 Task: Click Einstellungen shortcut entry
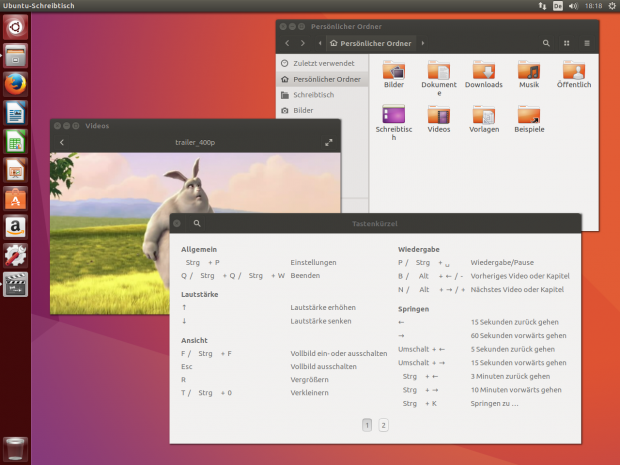(x=313, y=263)
